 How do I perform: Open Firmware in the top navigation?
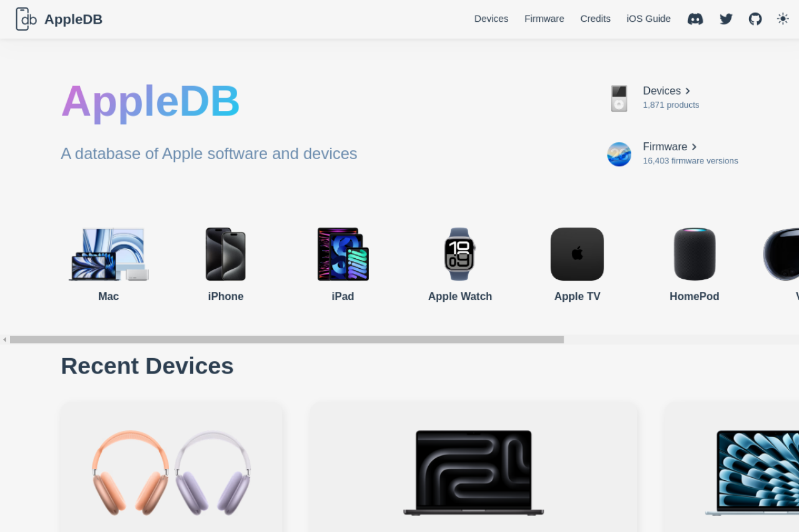(x=544, y=19)
